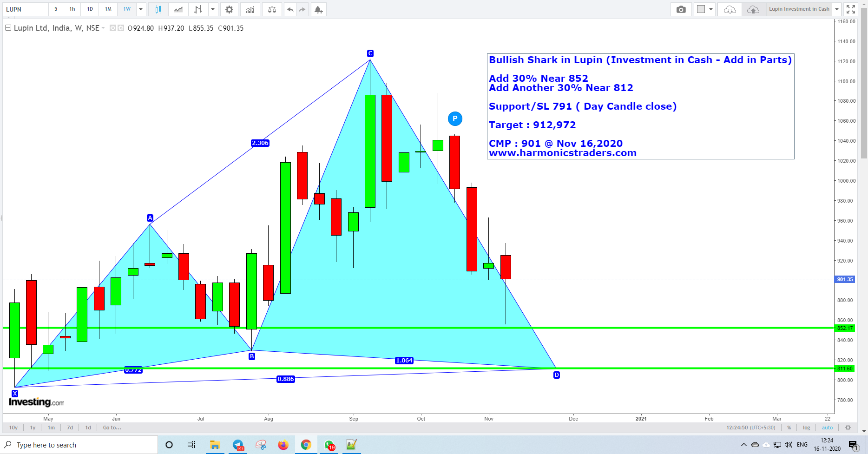This screenshot has width=868, height=454.
Task: Open the chart type candlestick selector
Action: [x=158, y=9]
